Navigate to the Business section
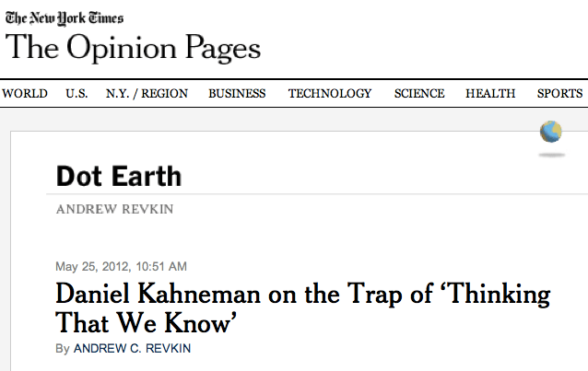This screenshot has width=588, height=371. click(237, 94)
